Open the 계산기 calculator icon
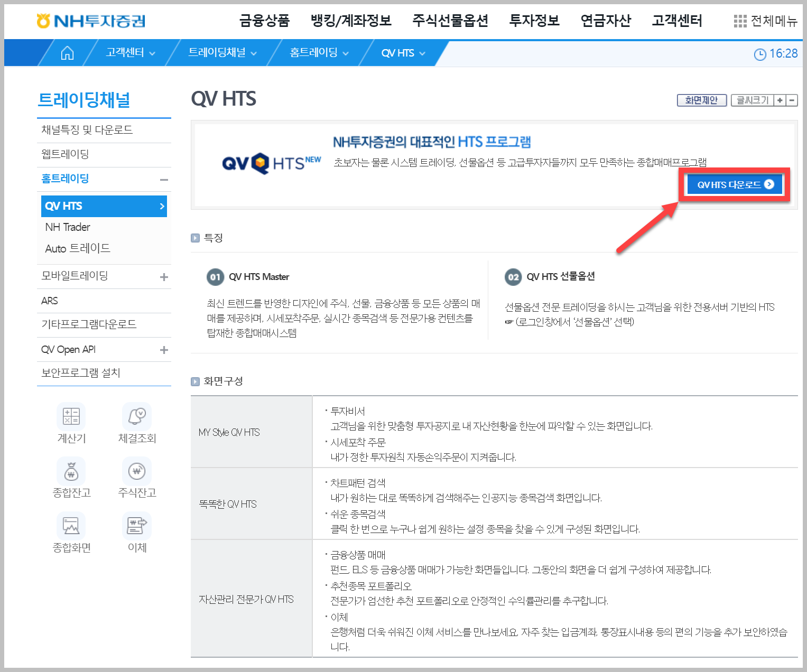This screenshot has height=672, width=807. coord(71,416)
